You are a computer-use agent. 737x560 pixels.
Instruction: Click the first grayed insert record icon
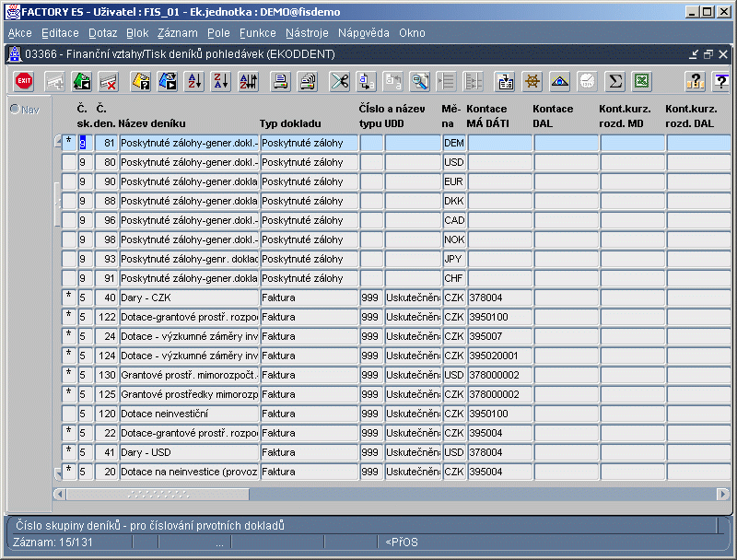coord(54,81)
